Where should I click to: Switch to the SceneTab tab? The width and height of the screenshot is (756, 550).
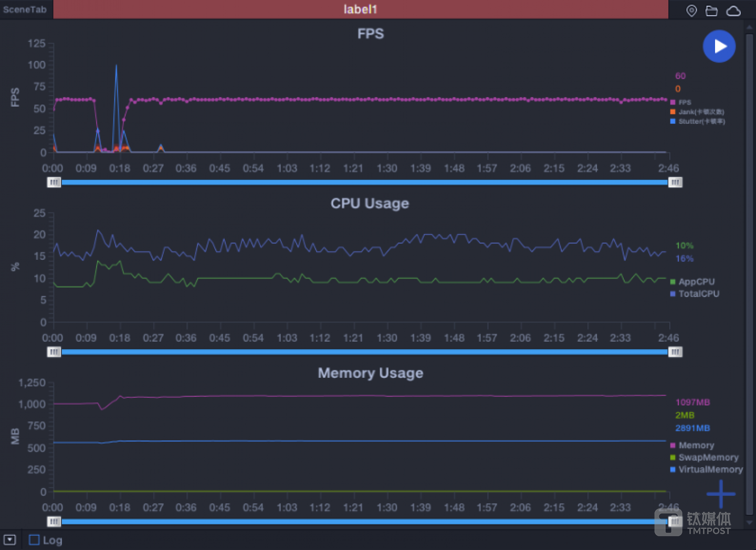click(x=25, y=9)
